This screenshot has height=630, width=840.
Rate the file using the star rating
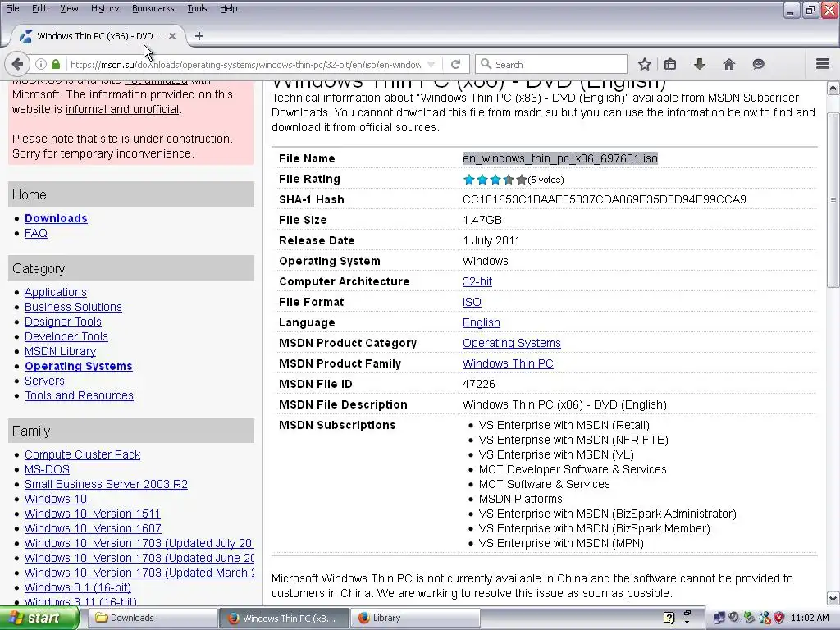495,180
